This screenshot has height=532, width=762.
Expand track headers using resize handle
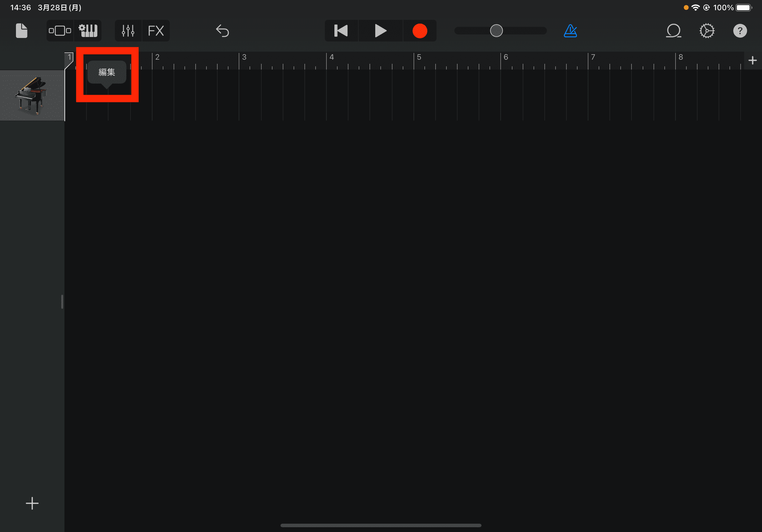click(x=62, y=301)
